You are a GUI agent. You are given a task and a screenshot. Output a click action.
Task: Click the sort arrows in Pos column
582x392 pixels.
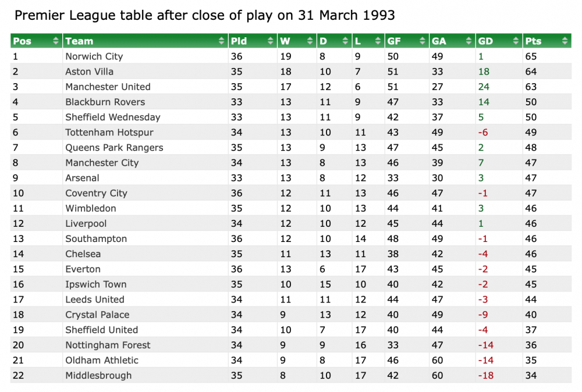(56, 41)
